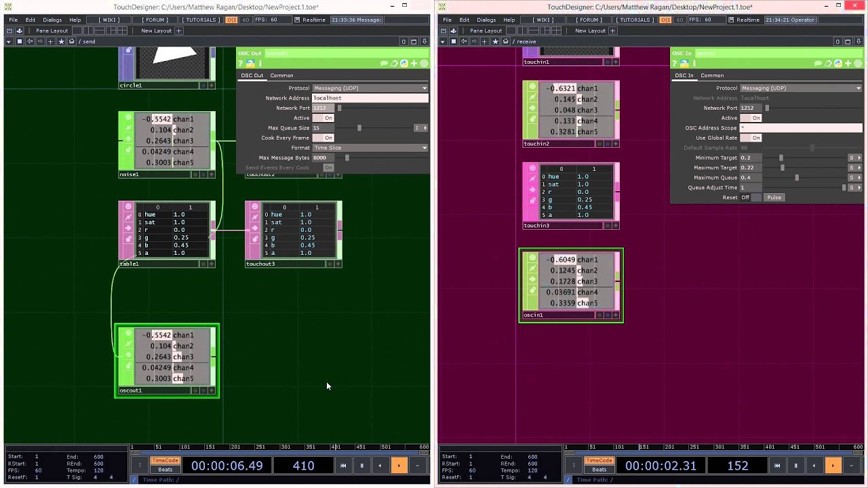
Task: Click the viewer active icon on touchin3 node
Action: [x=532, y=168]
